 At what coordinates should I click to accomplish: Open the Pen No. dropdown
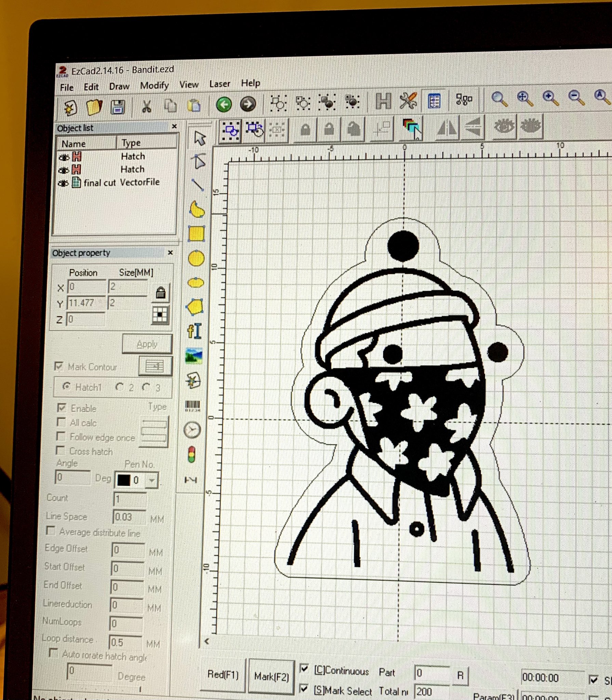click(151, 481)
